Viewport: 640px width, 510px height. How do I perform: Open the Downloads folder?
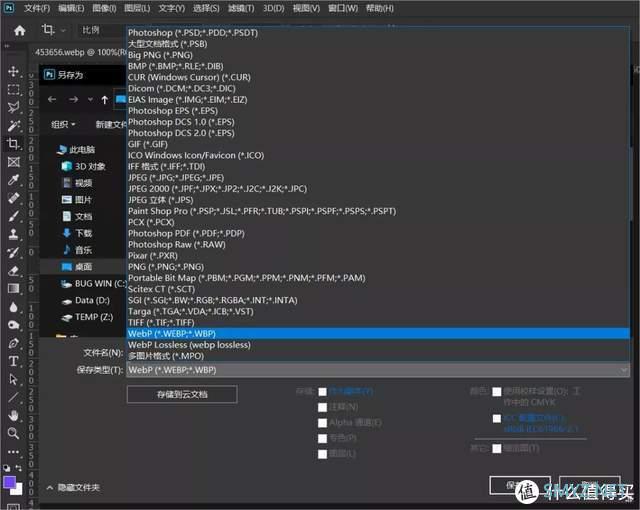tap(77, 233)
